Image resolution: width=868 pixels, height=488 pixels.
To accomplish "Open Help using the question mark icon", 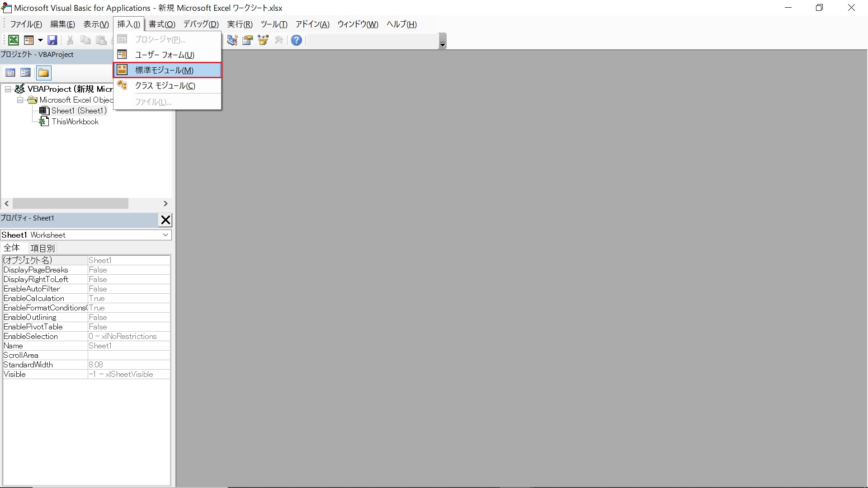I will 296,40.
